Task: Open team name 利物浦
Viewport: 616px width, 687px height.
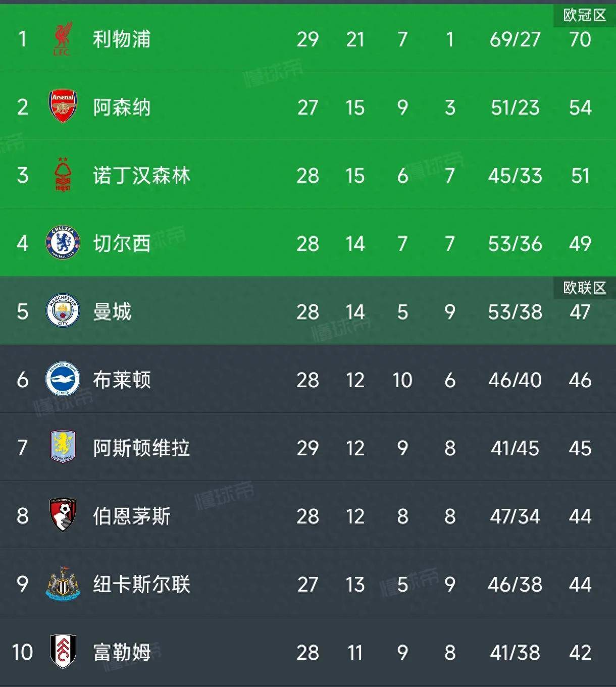Action: point(122,39)
